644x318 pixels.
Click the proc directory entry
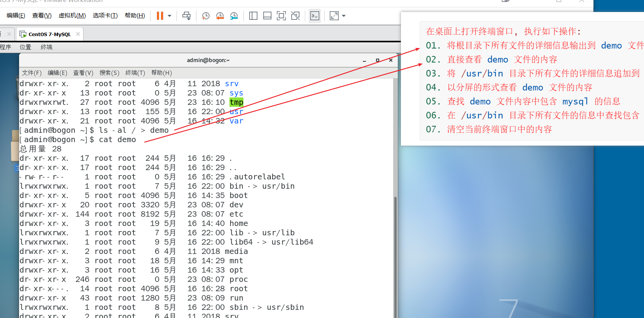[239, 280]
